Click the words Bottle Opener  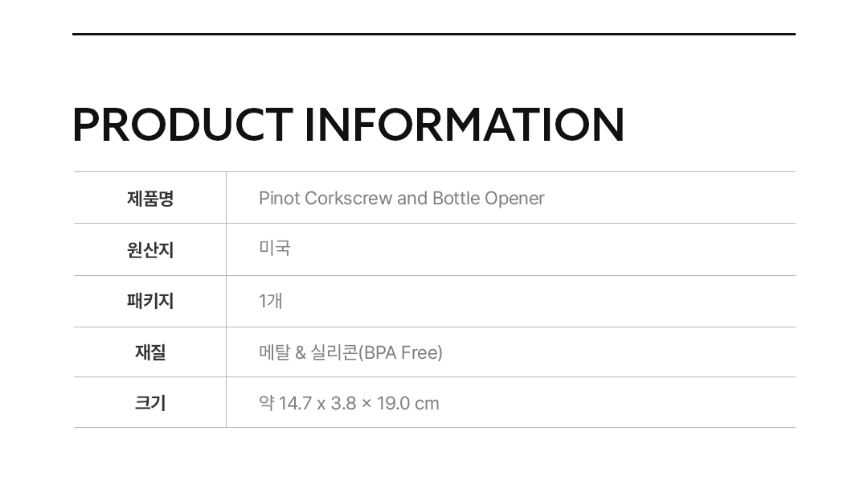488,199
